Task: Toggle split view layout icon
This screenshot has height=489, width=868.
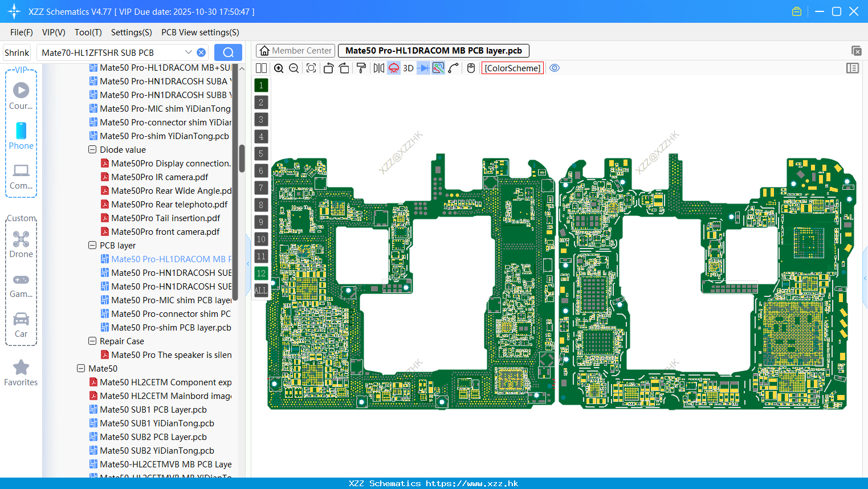Action: pyautogui.click(x=261, y=68)
